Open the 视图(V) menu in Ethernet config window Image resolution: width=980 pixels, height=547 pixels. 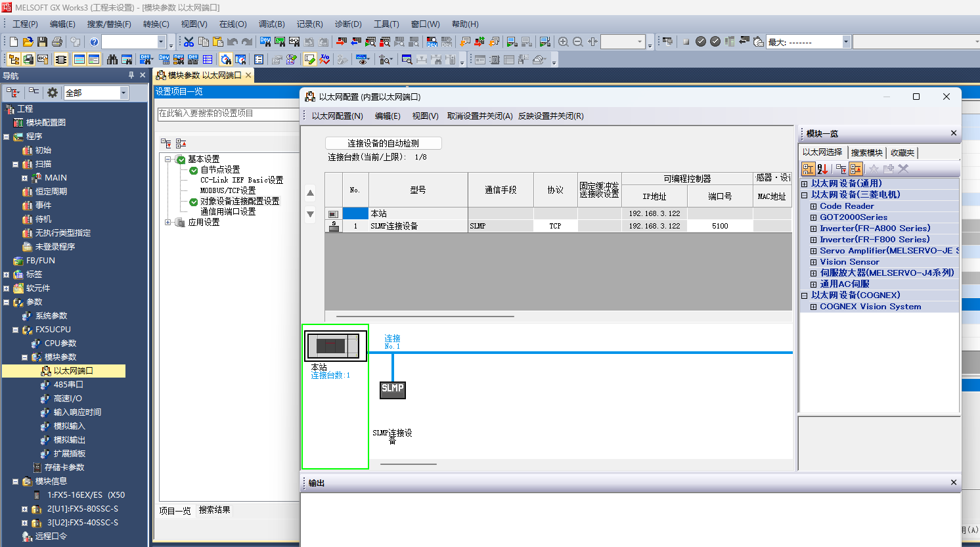tap(425, 116)
